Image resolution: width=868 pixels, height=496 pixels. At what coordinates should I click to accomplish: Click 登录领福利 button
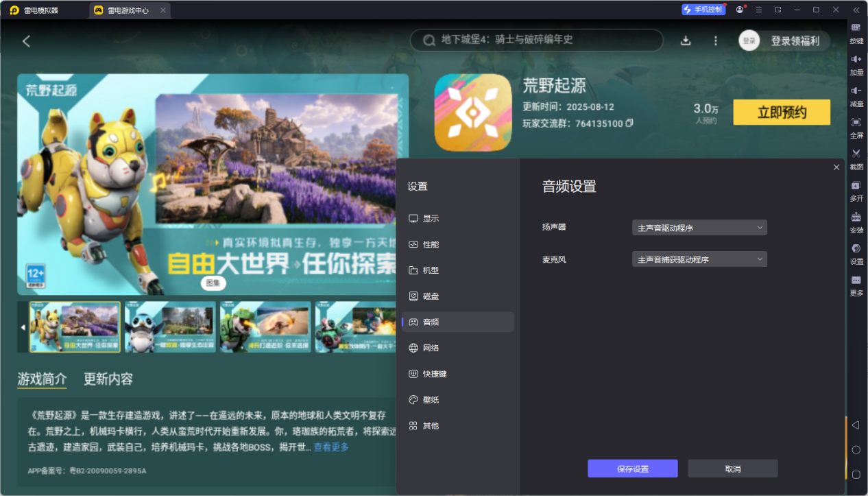(795, 40)
